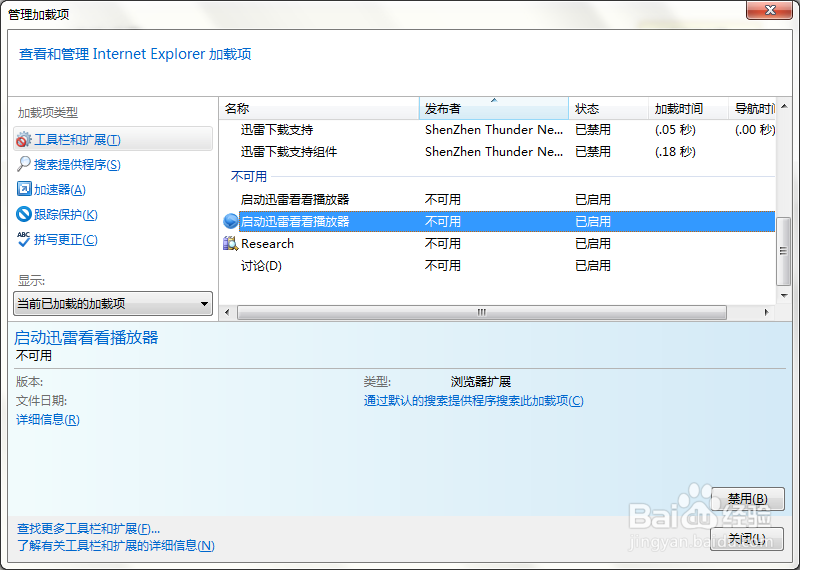Select 跟踪保护(K) add-on type

[x=65, y=215]
